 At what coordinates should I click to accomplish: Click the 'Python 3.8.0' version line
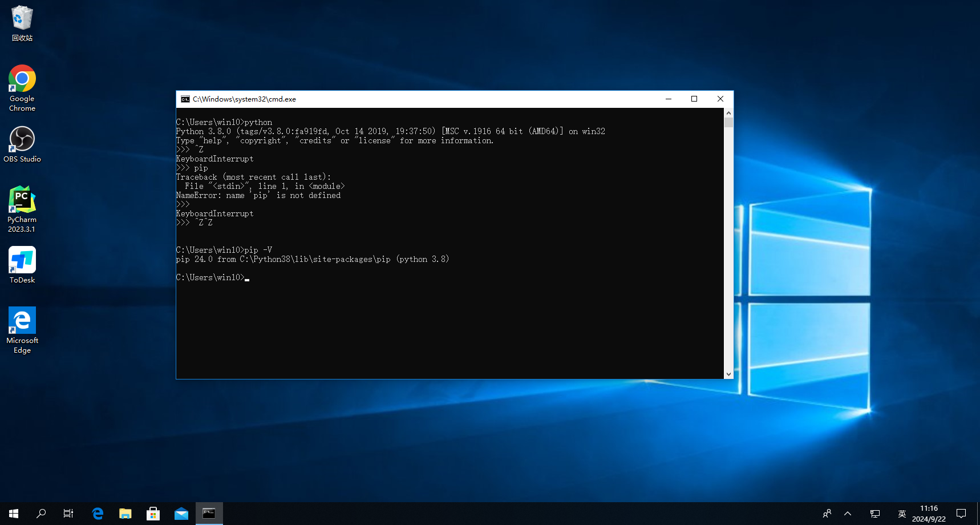coord(391,131)
